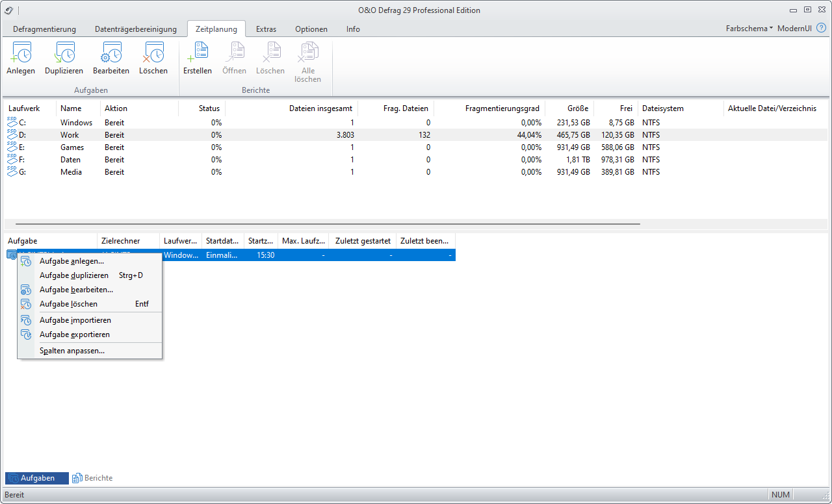Click the Löschen report icon in Berichte
The height and width of the screenshot is (504, 832).
(x=270, y=53)
